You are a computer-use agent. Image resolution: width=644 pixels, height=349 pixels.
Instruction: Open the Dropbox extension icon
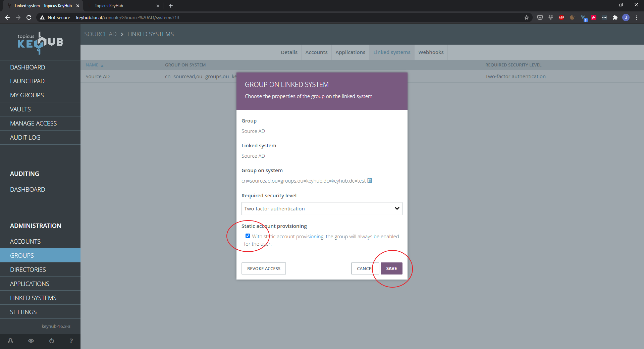pyautogui.click(x=551, y=17)
